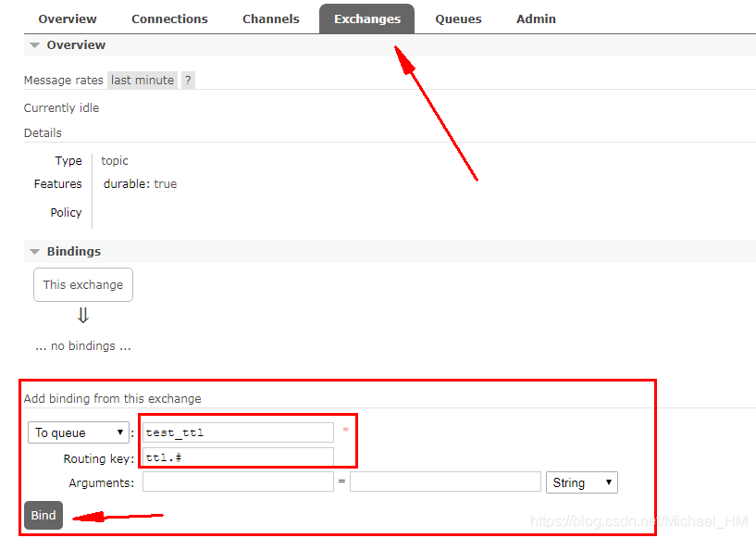The width and height of the screenshot is (756, 538).
Task: Focus the queue name field containing test_ttl
Action: tap(238, 432)
